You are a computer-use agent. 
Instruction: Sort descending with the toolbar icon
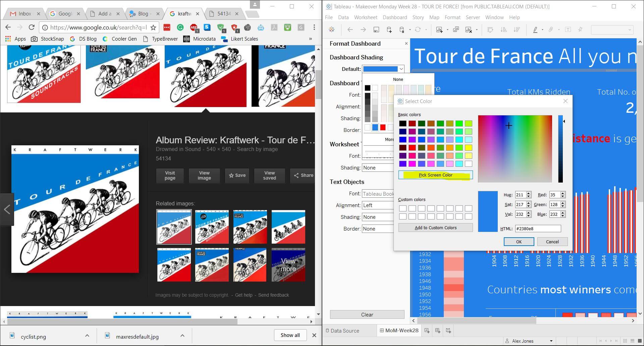click(517, 30)
